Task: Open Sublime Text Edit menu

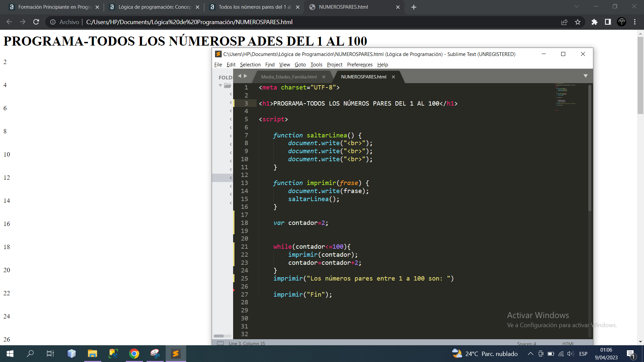Action: coord(231,65)
